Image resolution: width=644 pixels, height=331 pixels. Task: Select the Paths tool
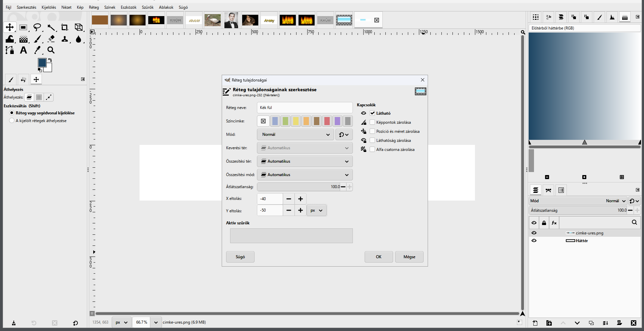point(10,50)
